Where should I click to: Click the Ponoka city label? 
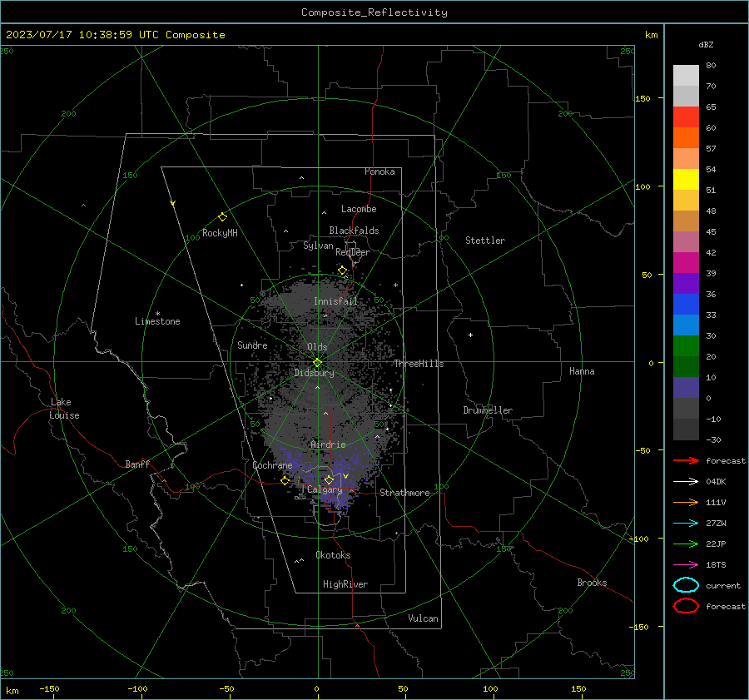pyautogui.click(x=379, y=171)
